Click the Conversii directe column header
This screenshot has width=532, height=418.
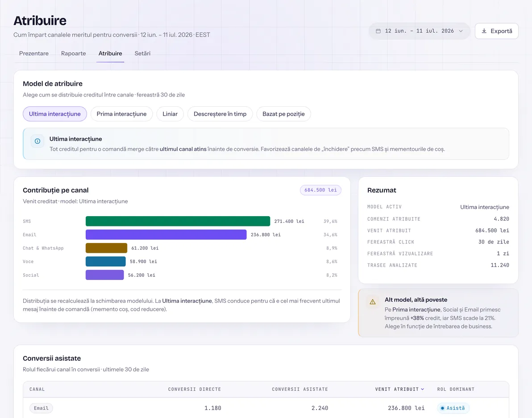[x=195, y=389]
